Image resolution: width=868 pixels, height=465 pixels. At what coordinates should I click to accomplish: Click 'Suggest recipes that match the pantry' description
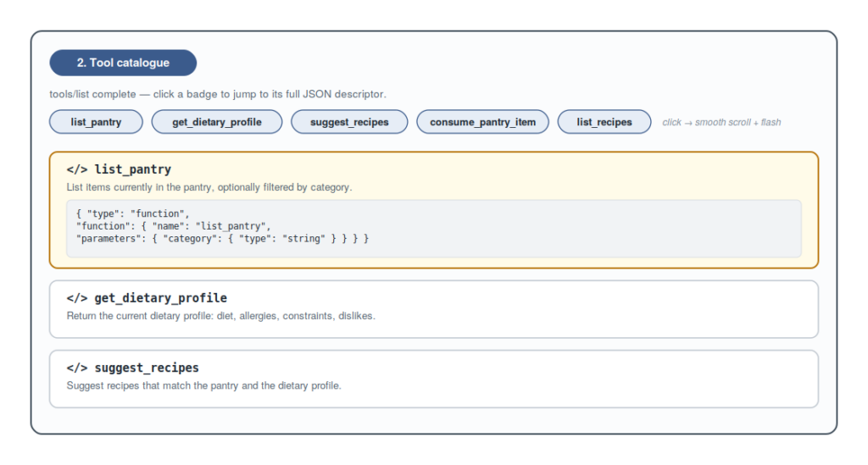[203, 385]
